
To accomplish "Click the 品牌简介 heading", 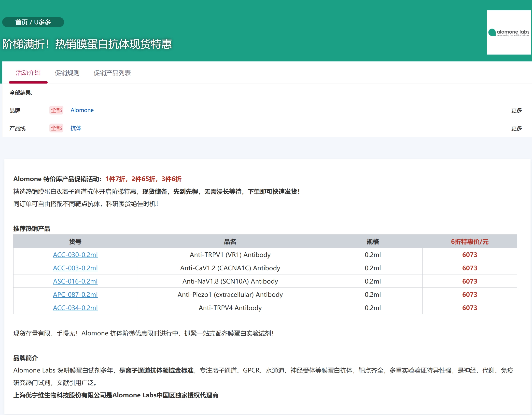I will (26, 358).
